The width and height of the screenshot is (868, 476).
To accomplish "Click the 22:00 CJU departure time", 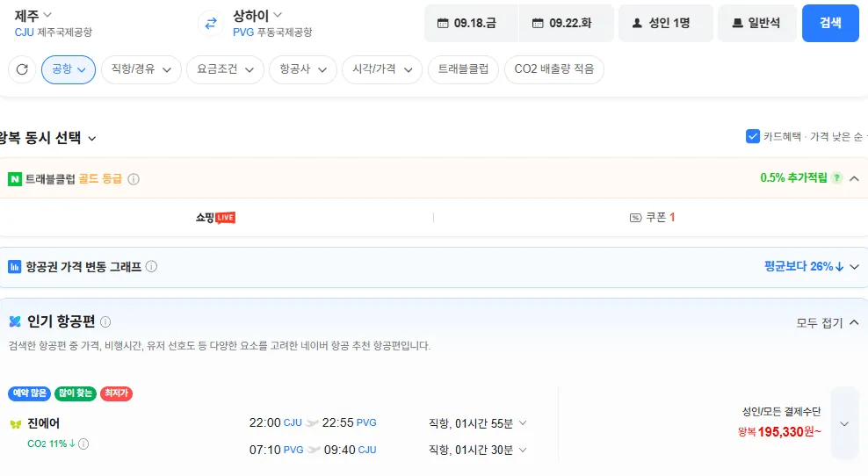I will coord(276,423).
